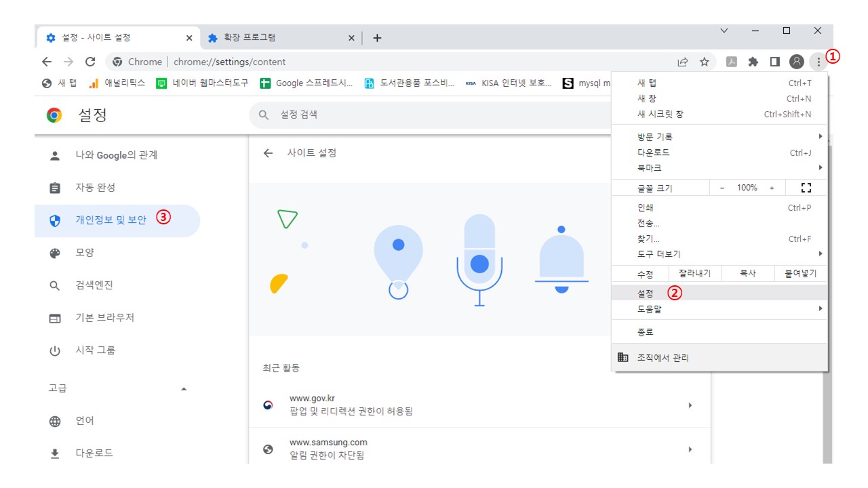Close the 확장 프로그램 tab
The width and height of the screenshot is (868, 488).
pos(351,38)
